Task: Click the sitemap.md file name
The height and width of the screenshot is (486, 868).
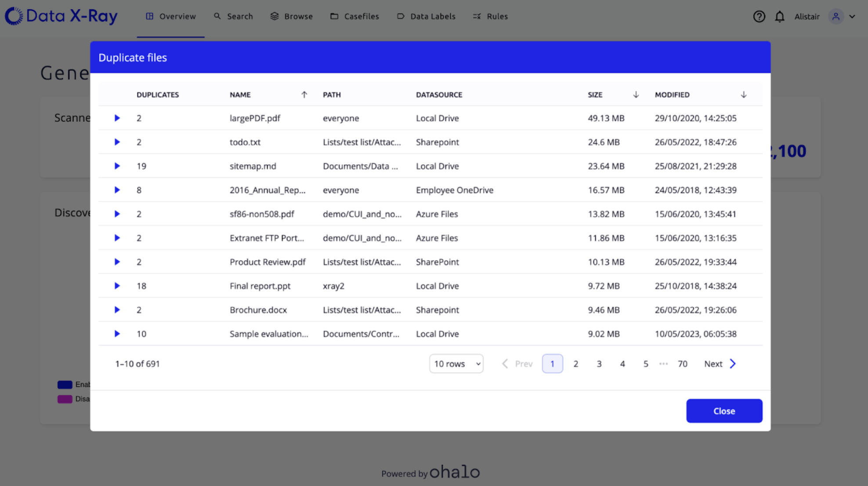Action: [x=253, y=166]
